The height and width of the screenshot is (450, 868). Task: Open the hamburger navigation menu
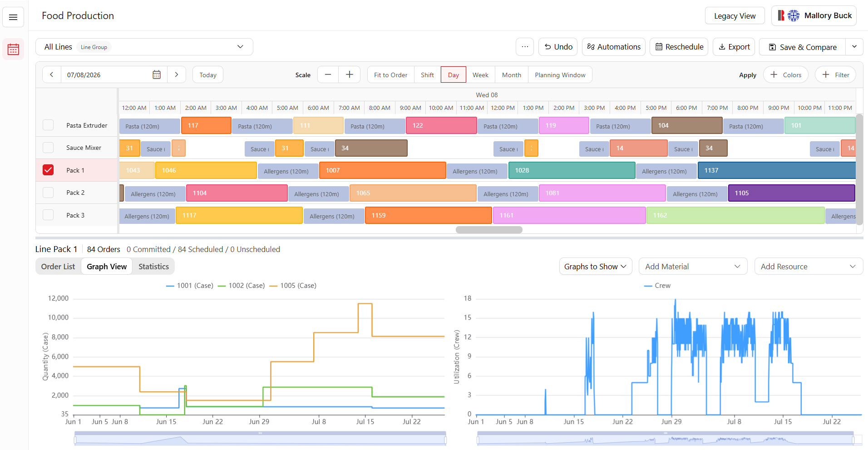tap(13, 17)
